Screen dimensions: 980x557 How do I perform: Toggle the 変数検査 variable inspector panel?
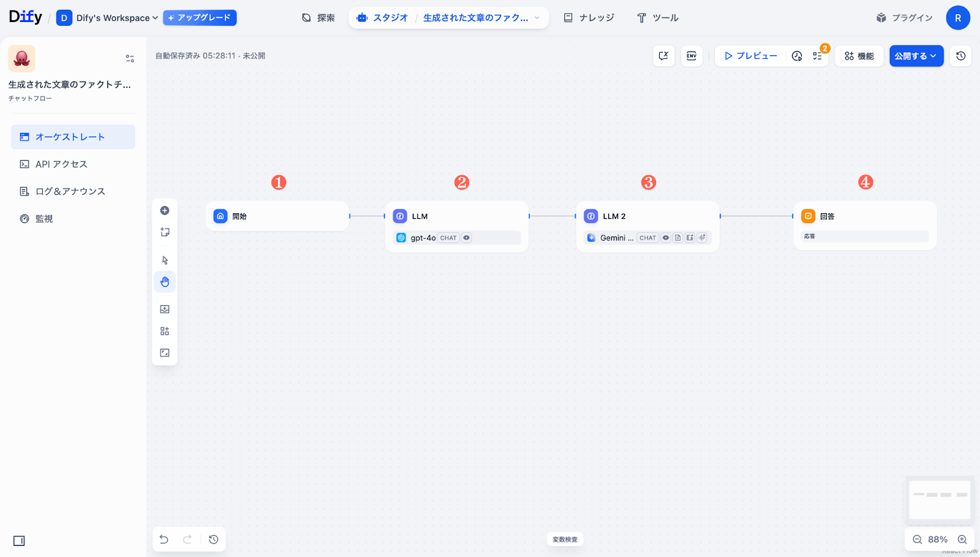point(565,539)
